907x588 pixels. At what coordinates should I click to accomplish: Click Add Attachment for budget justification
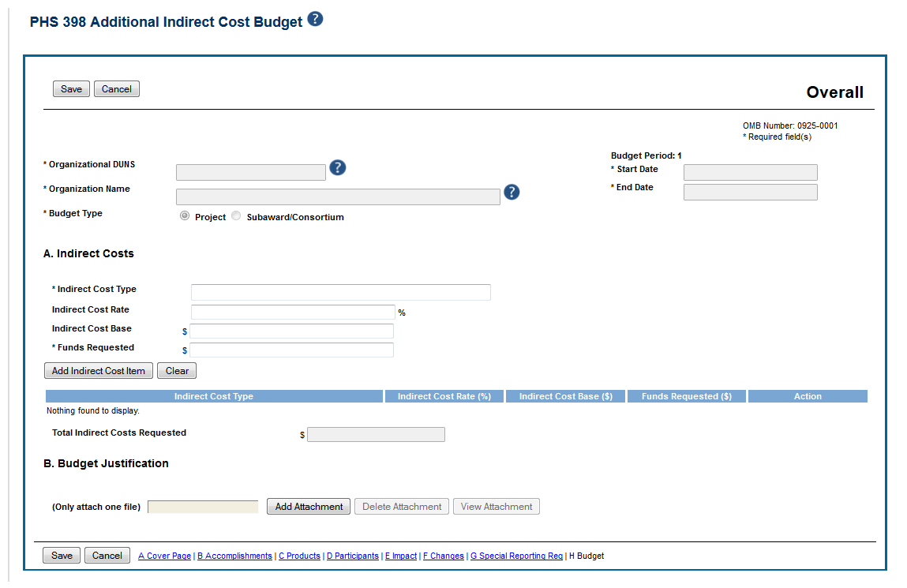pyautogui.click(x=309, y=507)
